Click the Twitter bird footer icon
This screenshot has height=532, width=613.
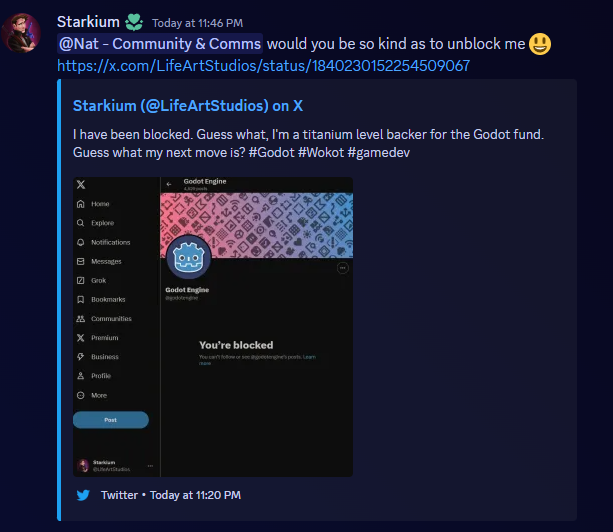click(83, 495)
